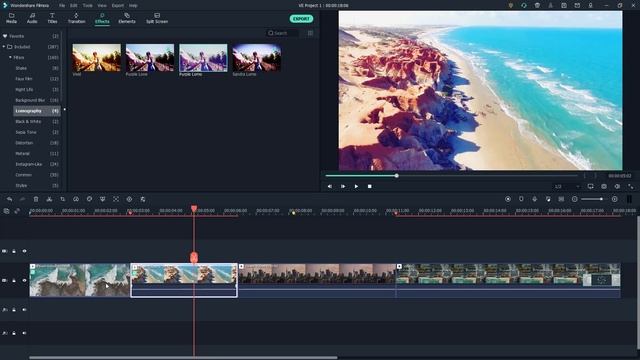Zoom in timeline with plus icon
This screenshot has width=640, height=360.
coord(615,199)
